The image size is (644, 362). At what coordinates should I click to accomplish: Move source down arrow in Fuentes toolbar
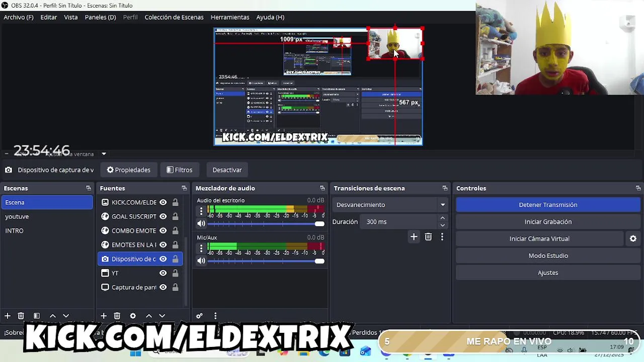[x=162, y=316]
